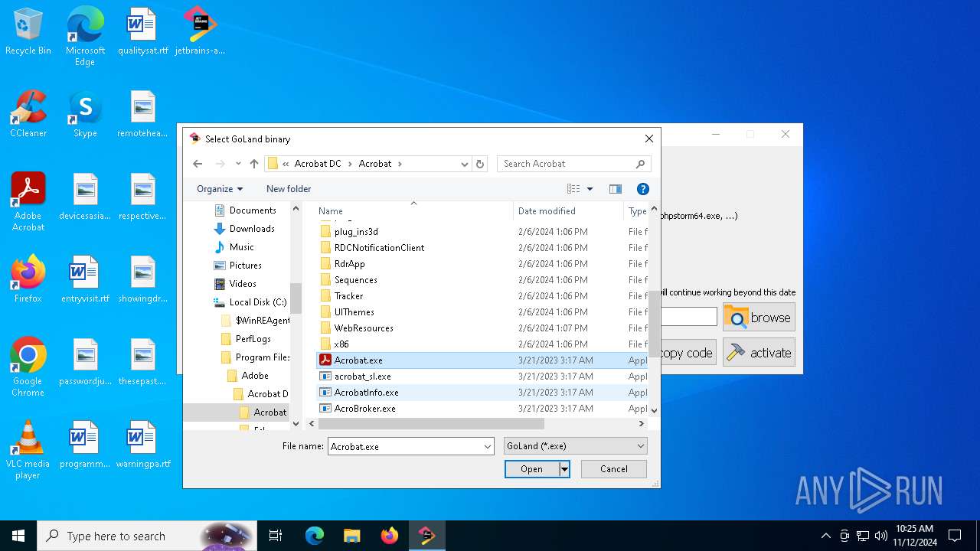Toggle the preview pane icon
The image size is (980, 551).
[x=615, y=189]
